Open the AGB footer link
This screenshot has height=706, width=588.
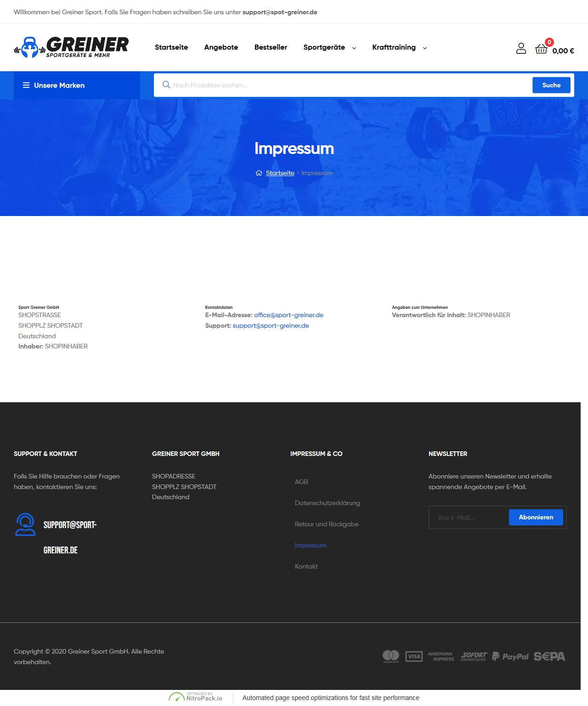301,482
